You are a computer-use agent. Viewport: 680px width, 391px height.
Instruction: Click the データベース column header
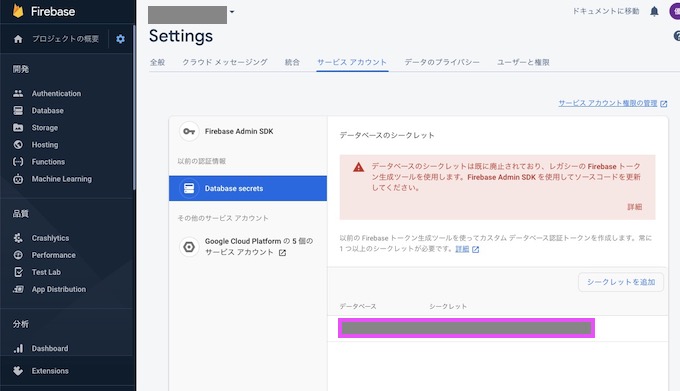[x=358, y=306]
